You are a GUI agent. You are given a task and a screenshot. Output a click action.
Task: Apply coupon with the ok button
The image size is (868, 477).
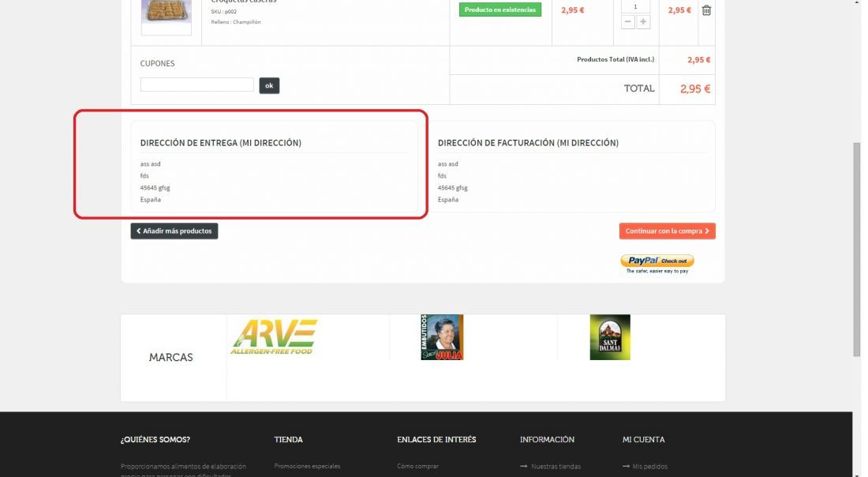[x=269, y=85]
